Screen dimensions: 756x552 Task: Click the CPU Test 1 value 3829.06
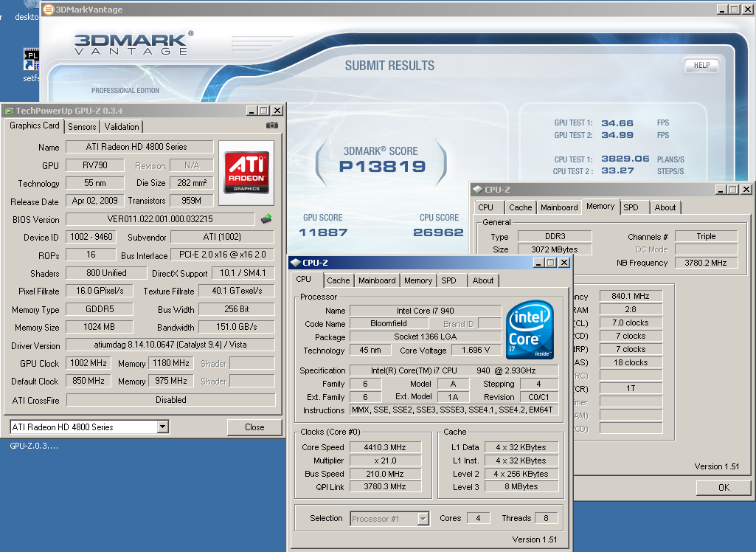625,159
